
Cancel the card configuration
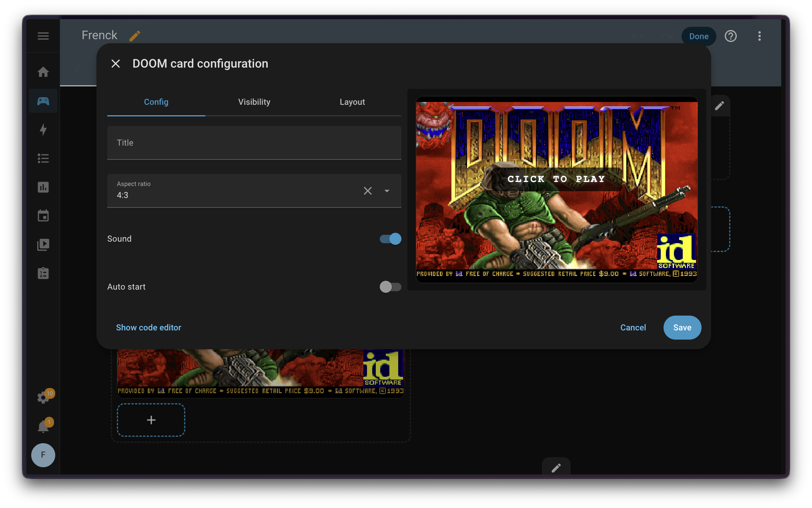tap(633, 328)
